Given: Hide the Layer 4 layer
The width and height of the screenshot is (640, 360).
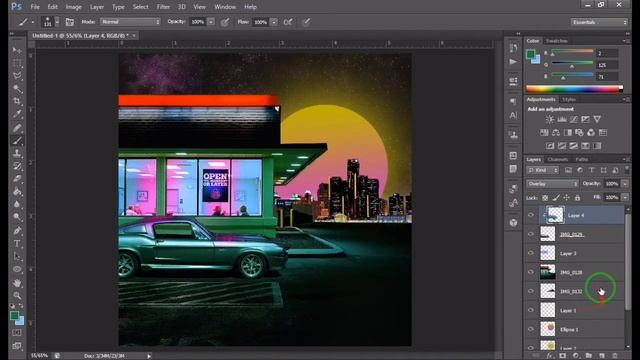Looking at the screenshot, I should (531, 215).
